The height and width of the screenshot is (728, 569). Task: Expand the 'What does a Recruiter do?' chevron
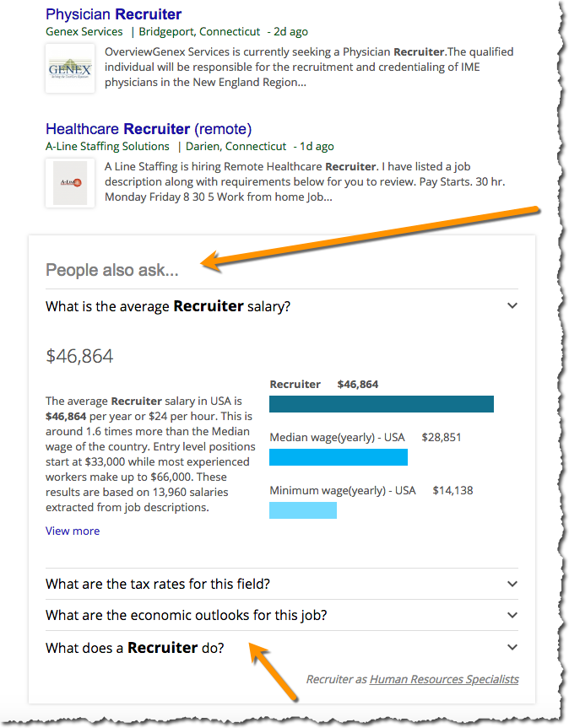click(512, 647)
